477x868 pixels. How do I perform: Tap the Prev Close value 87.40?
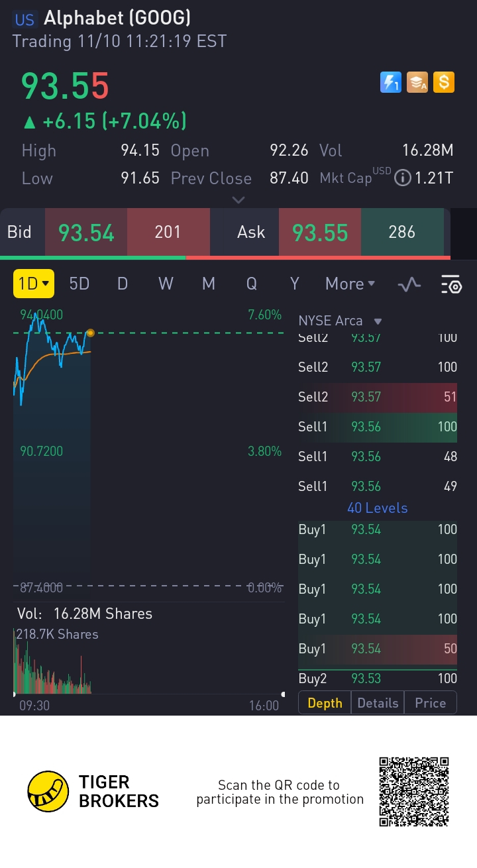(289, 178)
